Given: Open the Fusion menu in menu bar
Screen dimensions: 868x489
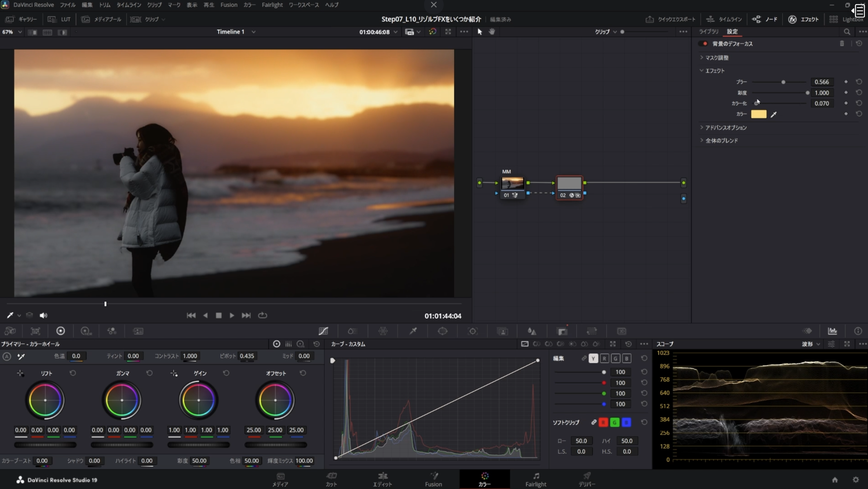Looking at the screenshot, I should tap(229, 5).
